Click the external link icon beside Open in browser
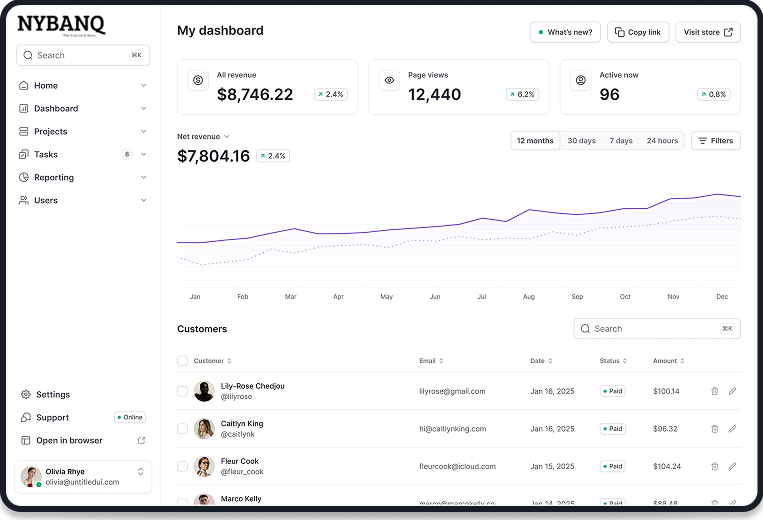Viewport: 763px width, 520px height. point(141,440)
